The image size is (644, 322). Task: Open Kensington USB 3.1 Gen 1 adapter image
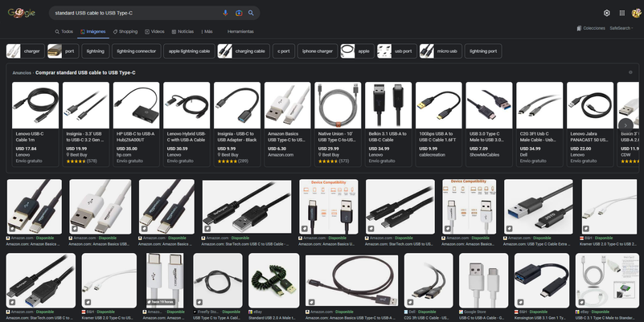[x=542, y=280]
